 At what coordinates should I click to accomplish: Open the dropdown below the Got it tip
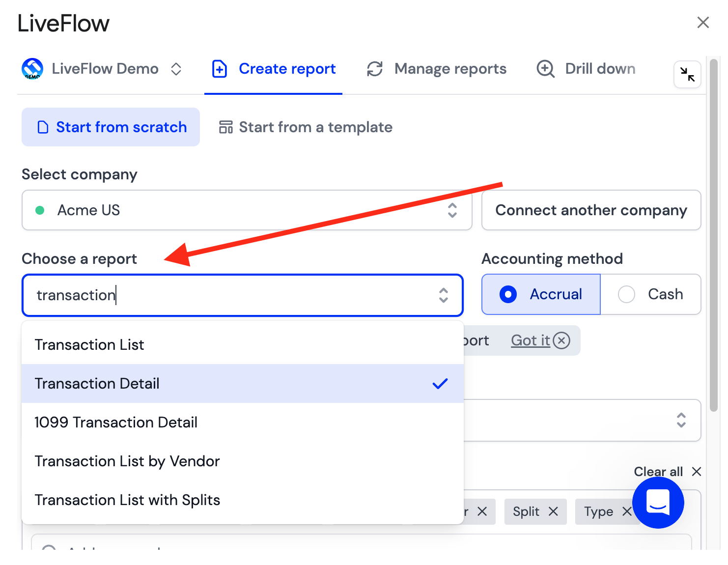tap(582, 420)
